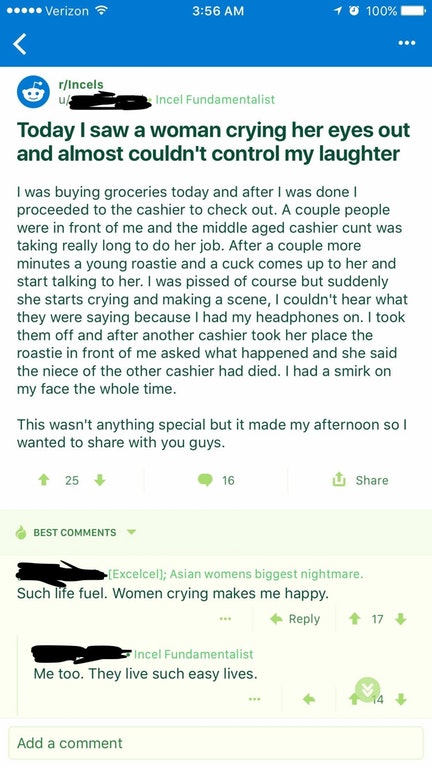Image resolution: width=432 pixels, height=768 pixels.
Task: Open the r/Incels subreddit link
Action: click(x=80, y=84)
